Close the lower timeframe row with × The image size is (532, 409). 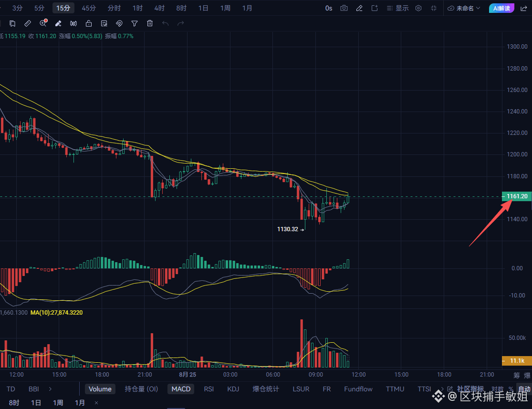point(96,403)
